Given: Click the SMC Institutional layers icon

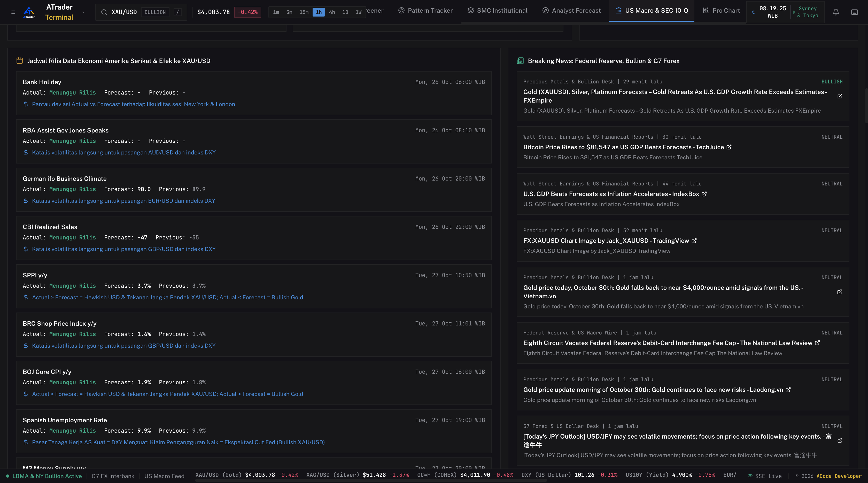Looking at the screenshot, I should (x=471, y=10).
